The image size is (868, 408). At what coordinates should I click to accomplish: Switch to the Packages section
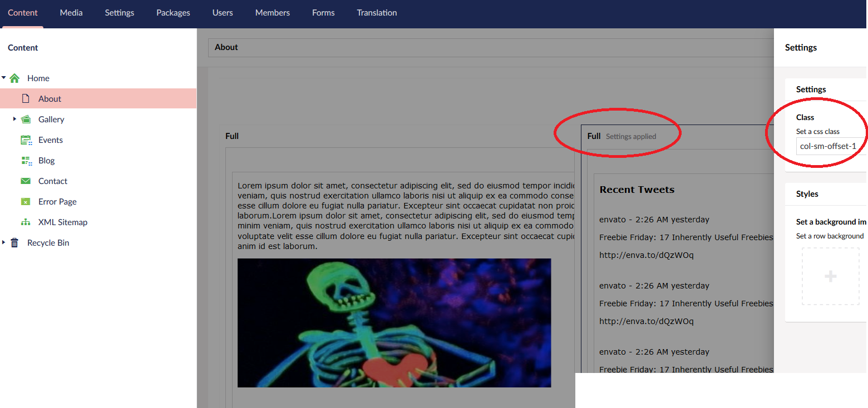tap(173, 13)
